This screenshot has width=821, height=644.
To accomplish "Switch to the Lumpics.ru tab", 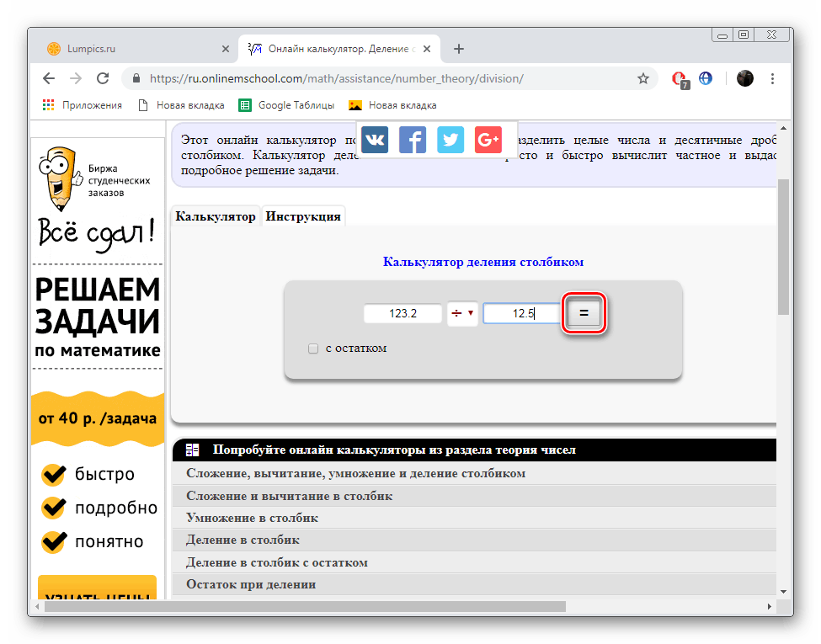I will (x=134, y=49).
